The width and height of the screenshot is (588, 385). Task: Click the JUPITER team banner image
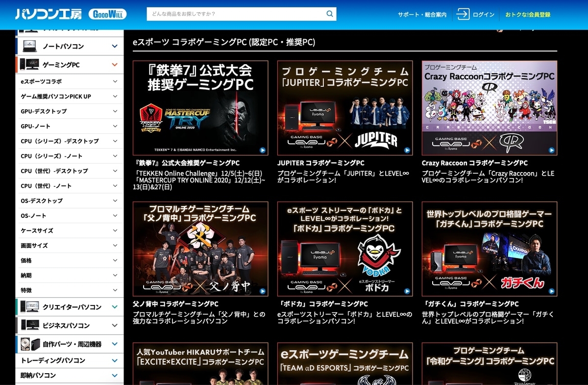[345, 108]
